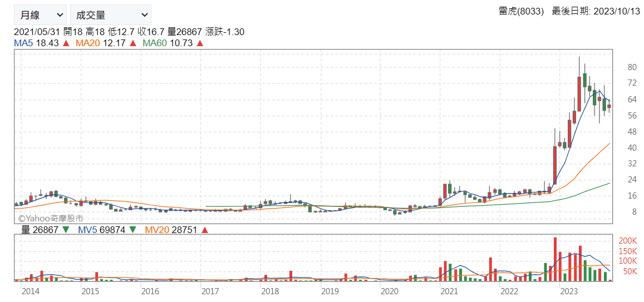This screenshot has width=644, height=302.
Task: Click the green down triangle after MV5 69874
Action: (x=133, y=230)
